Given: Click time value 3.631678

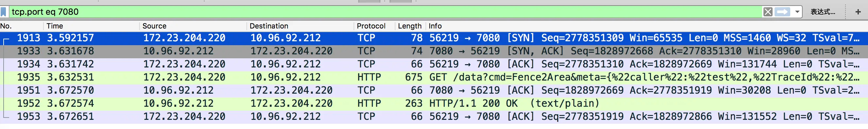Looking at the screenshot, I should click(70, 51).
